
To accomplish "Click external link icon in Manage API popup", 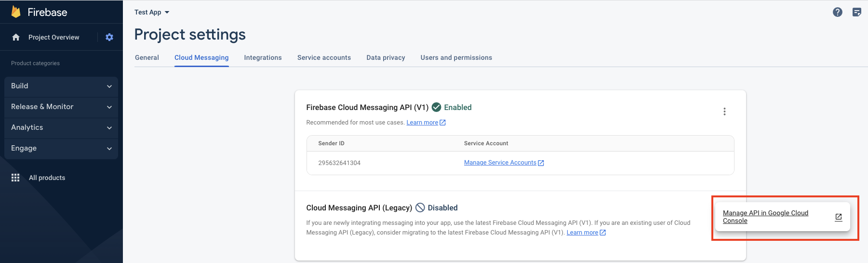I will pos(839,217).
